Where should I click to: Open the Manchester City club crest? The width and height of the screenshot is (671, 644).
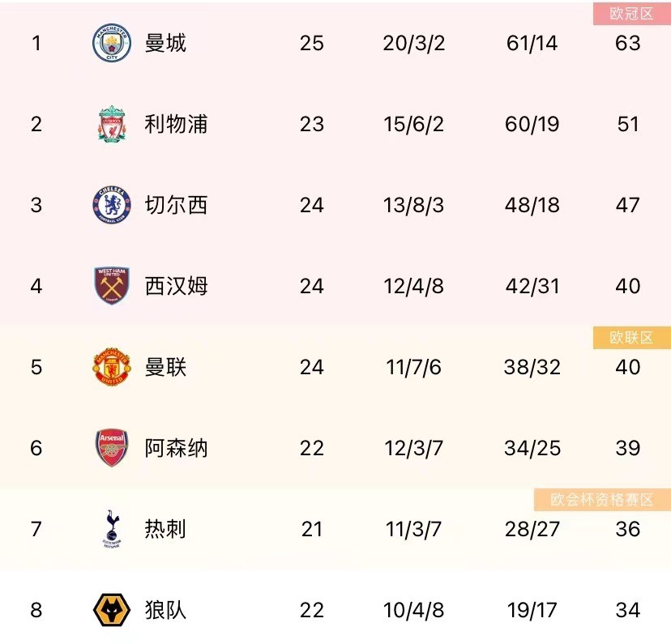111,43
